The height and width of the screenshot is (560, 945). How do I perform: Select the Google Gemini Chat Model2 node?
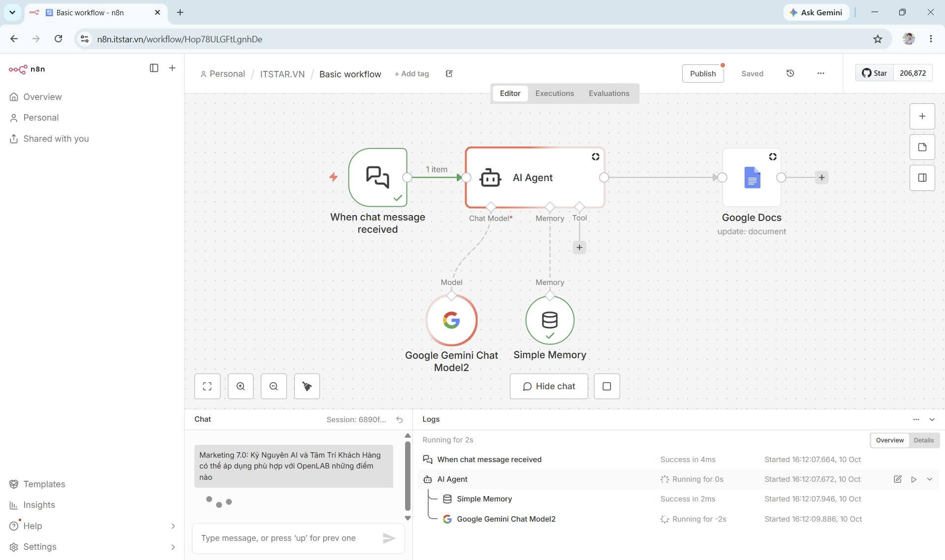pyautogui.click(x=451, y=320)
